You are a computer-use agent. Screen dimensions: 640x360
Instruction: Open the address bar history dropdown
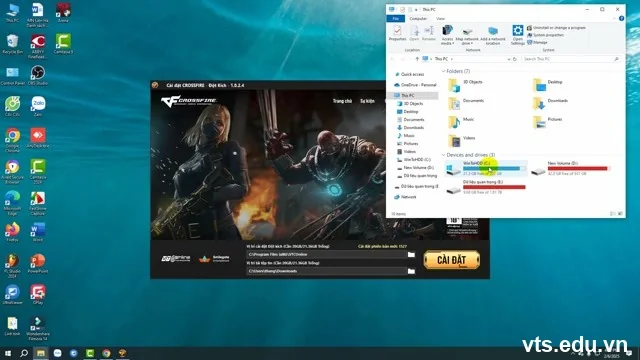(x=509, y=59)
